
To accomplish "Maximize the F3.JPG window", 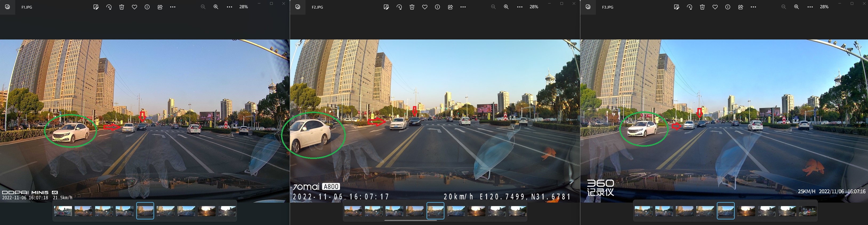I will click(852, 4).
